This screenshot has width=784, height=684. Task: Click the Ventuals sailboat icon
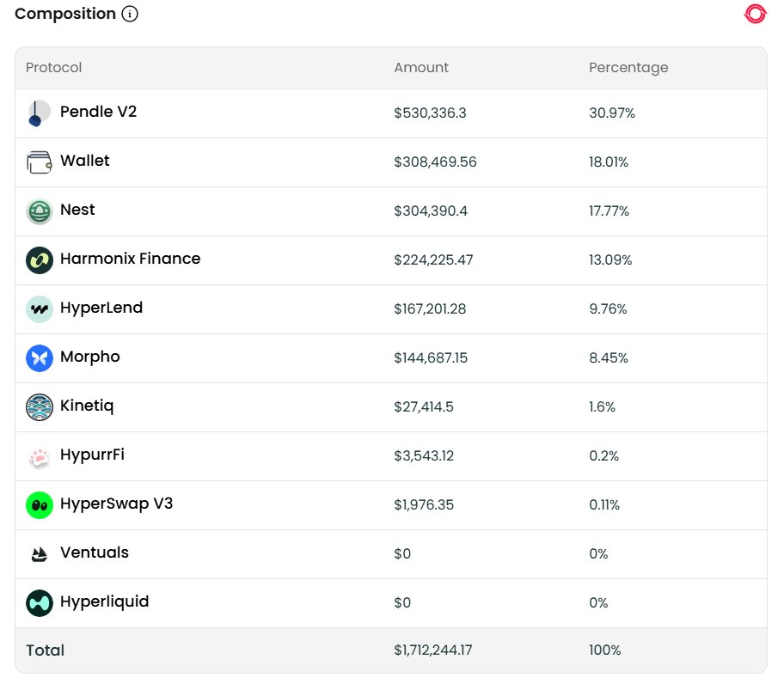(39, 554)
